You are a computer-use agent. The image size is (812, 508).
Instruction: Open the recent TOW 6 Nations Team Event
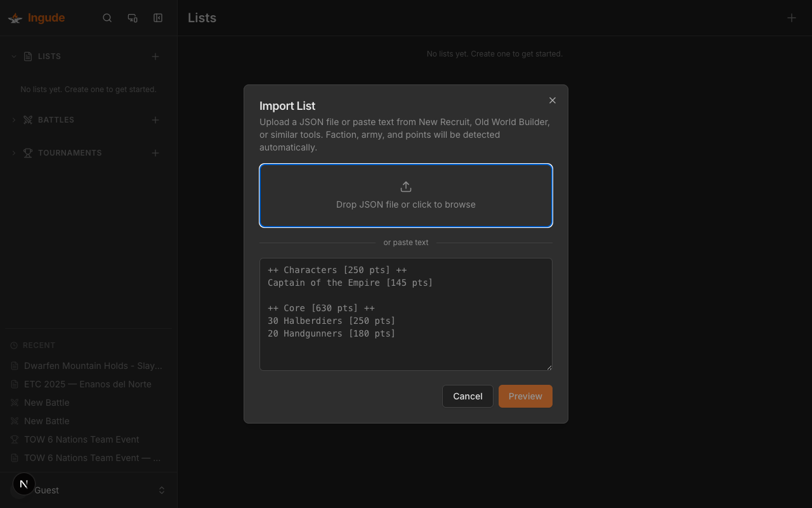(81, 439)
